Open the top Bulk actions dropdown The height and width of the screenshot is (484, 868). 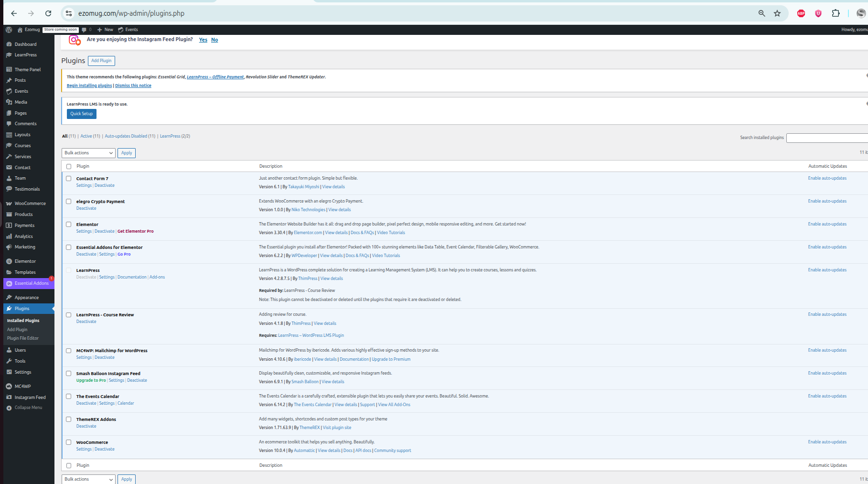click(x=88, y=153)
